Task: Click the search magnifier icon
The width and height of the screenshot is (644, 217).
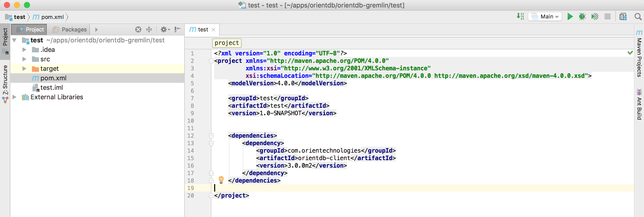Action: (638, 17)
